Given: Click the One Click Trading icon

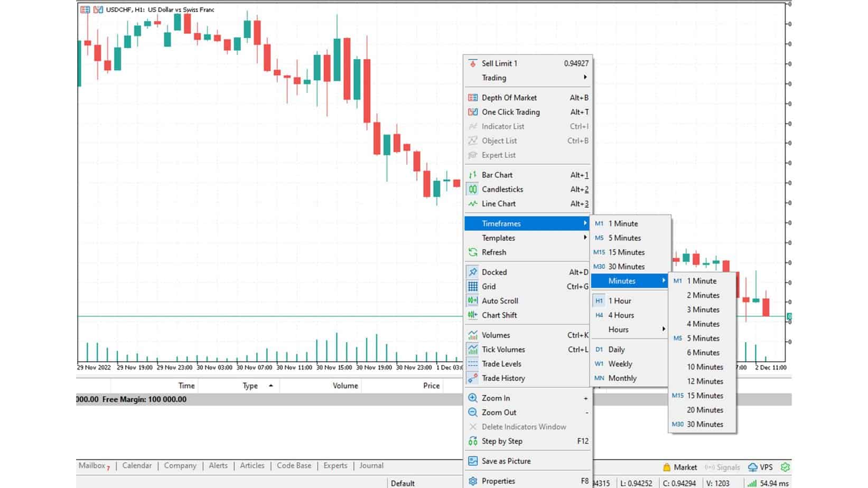Looking at the screenshot, I should click(x=473, y=112).
